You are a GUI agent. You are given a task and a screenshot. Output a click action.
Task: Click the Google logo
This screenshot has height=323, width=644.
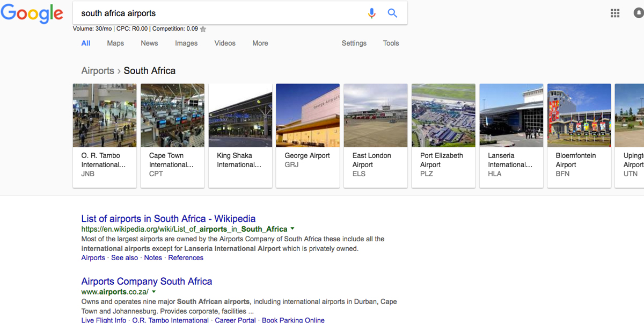pos(32,13)
